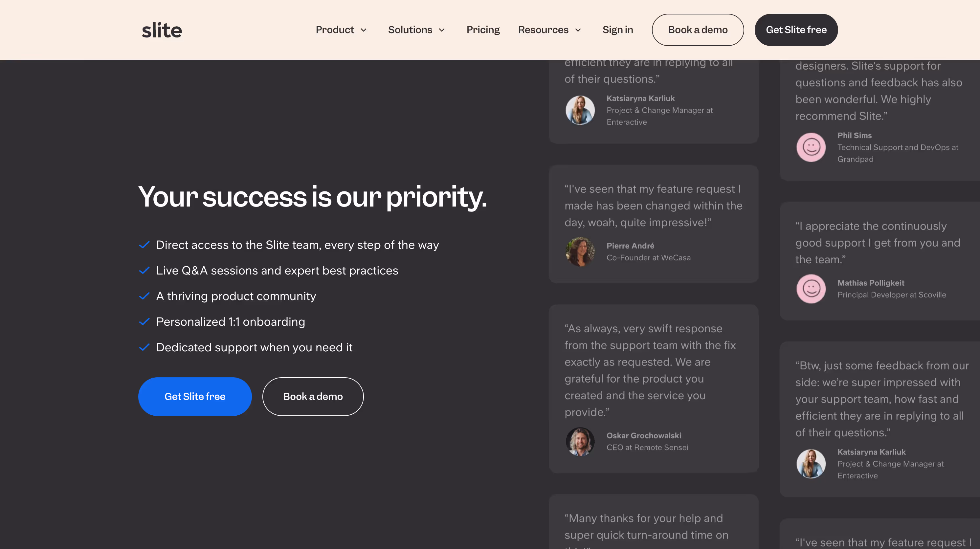Click the blue 'Get Slite free' button

coord(194,396)
